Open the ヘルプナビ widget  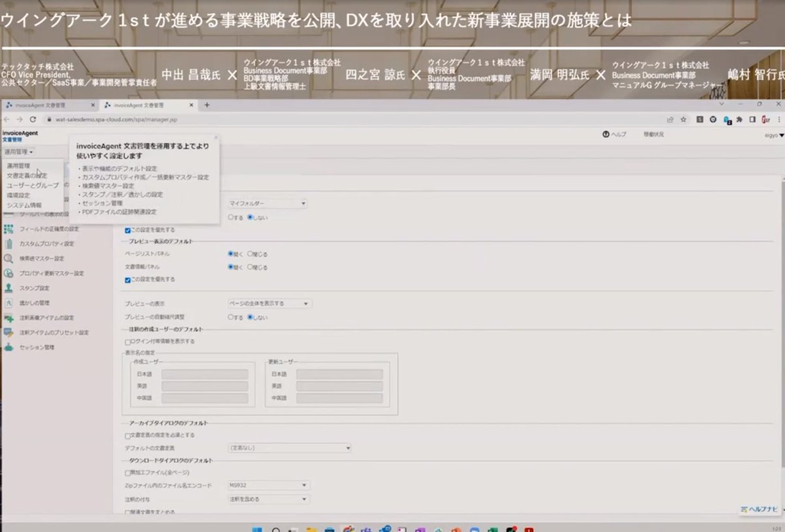click(759, 509)
